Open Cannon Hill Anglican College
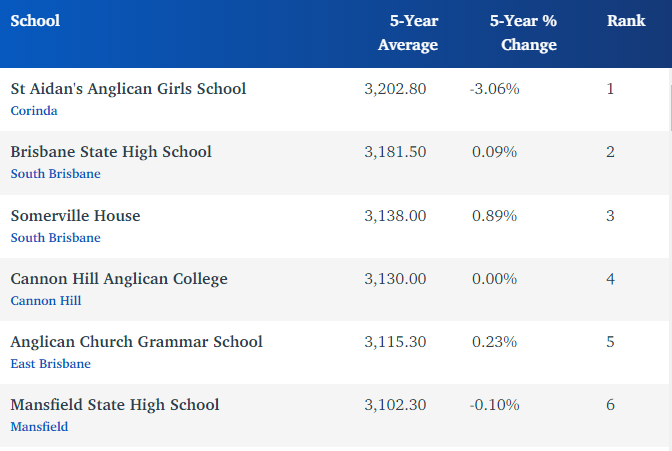The image size is (672, 451). click(x=119, y=279)
